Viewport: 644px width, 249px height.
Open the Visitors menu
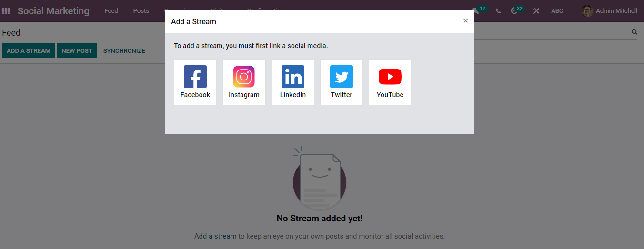click(x=221, y=10)
